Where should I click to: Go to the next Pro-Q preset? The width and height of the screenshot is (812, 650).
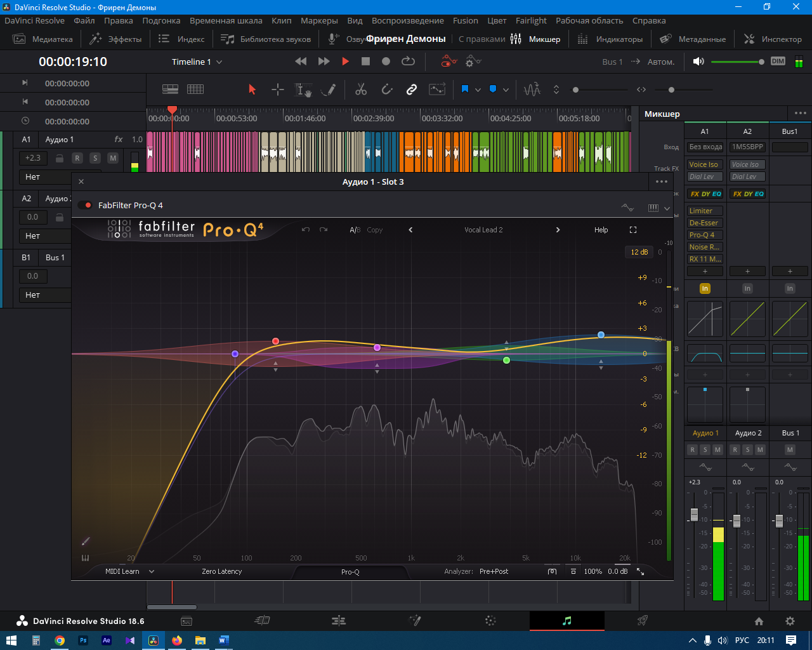pyautogui.click(x=558, y=230)
